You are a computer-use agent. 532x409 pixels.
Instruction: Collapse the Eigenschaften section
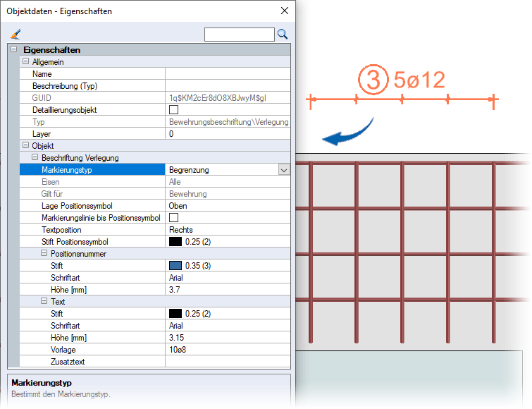coord(13,50)
